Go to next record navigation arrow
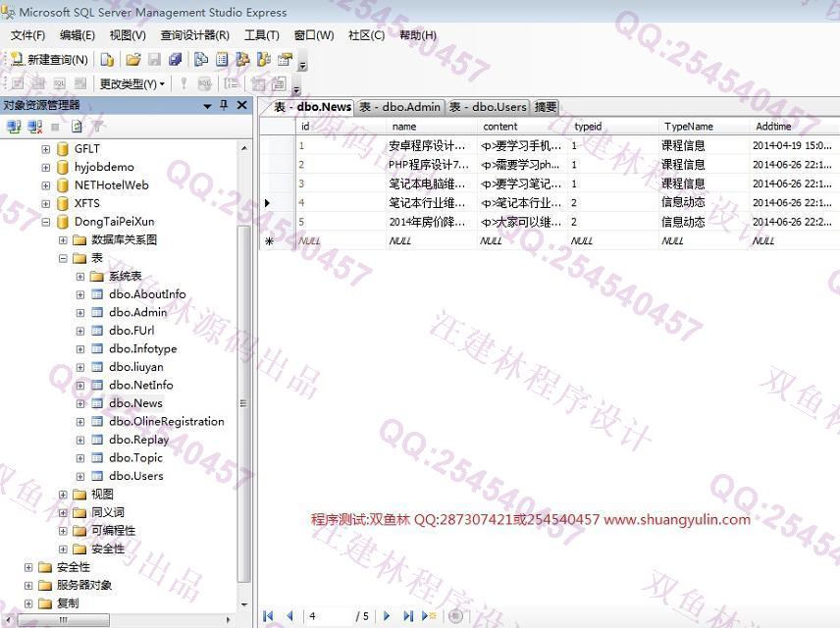 pyautogui.click(x=387, y=616)
